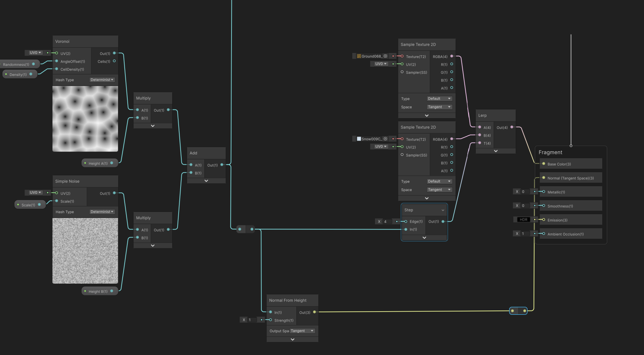Select the cyan redirect node after Add
This screenshot has width=644, height=355.
[x=246, y=229]
